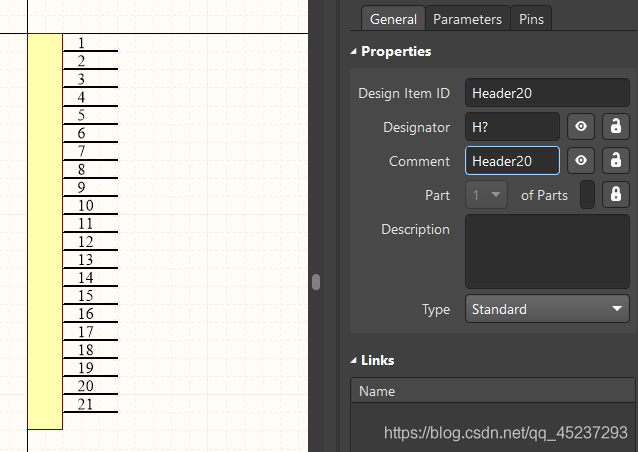
Task: Click the Designator input field
Action: [x=512, y=127]
